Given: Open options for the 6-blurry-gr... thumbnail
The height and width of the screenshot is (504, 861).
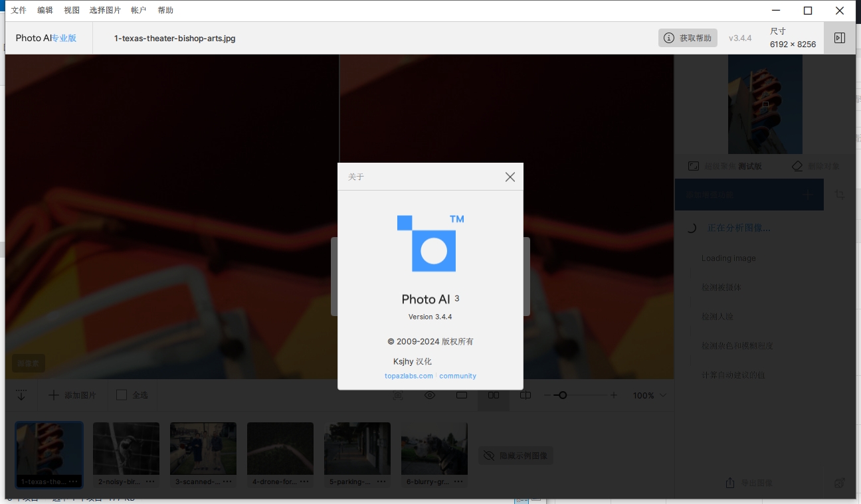Looking at the screenshot, I should [x=458, y=481].
